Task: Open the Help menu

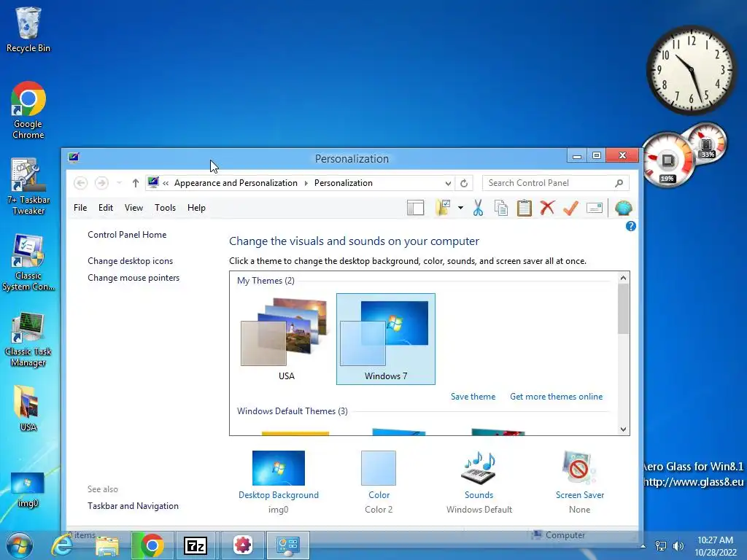Action: point(196,208)
